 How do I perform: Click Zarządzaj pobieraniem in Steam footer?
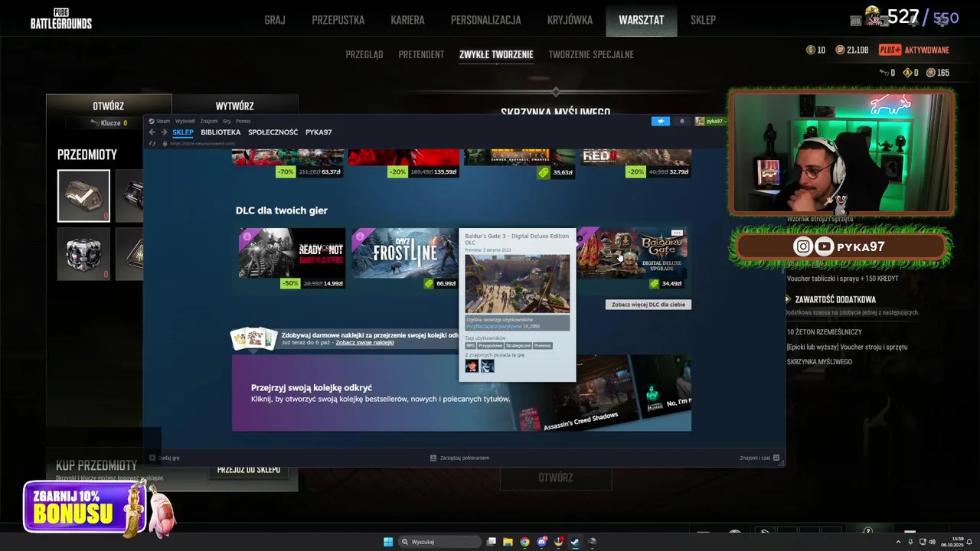(459, 458)
